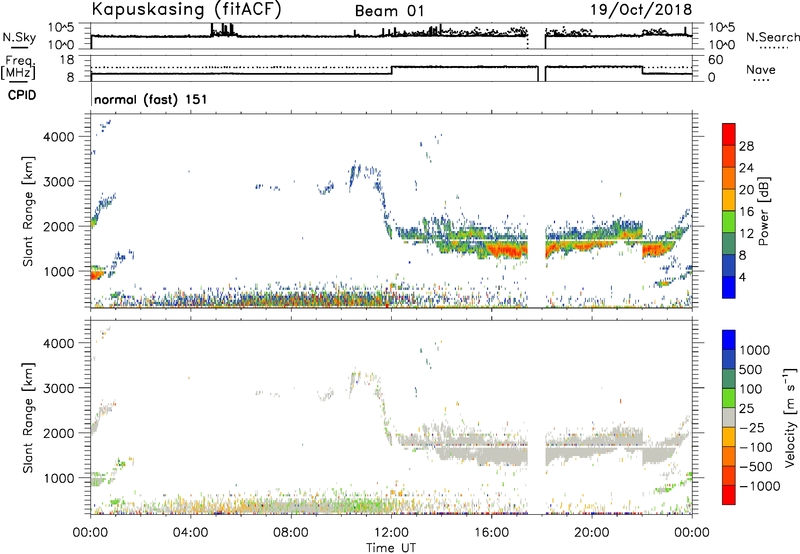Click the 'Velocity [m s-1]' color bar label
This screenshot has width=800, height=554.
tap(790, 417)
